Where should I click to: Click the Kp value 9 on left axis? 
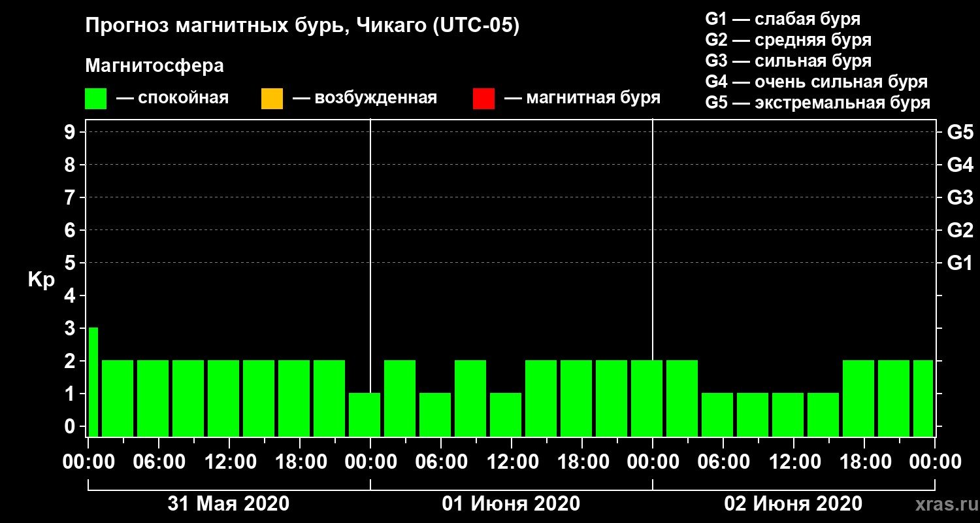[70, 133]
